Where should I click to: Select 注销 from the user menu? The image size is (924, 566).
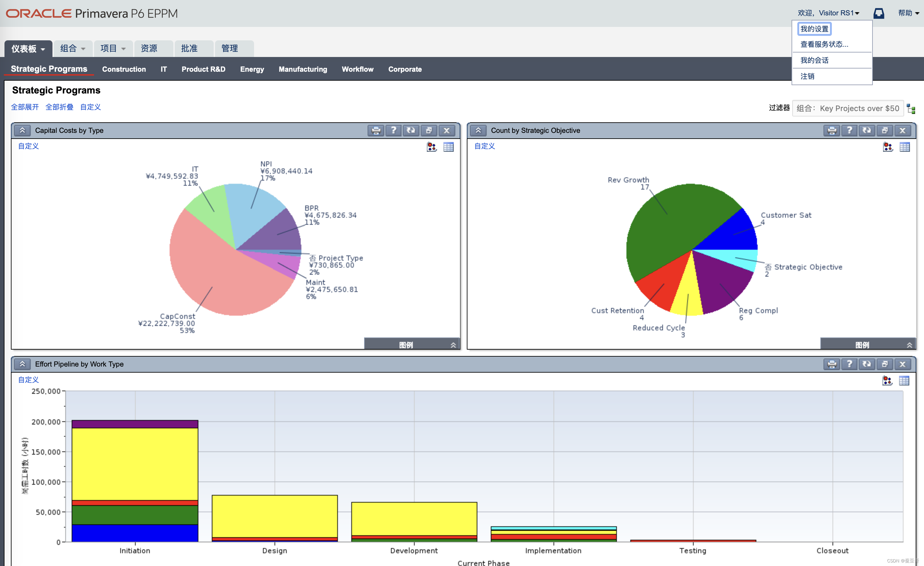[x=807, y=76]
